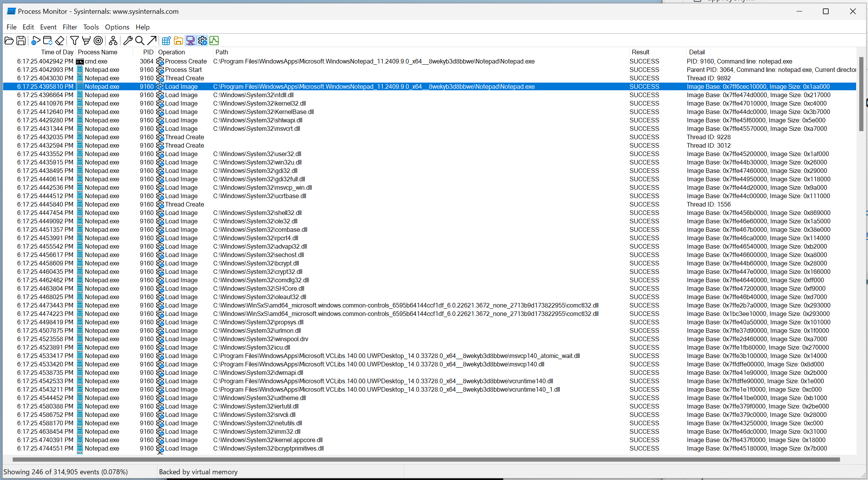Screen dimensions: 868x480
Task: Open the Process Tree icon
Action: 113,41
